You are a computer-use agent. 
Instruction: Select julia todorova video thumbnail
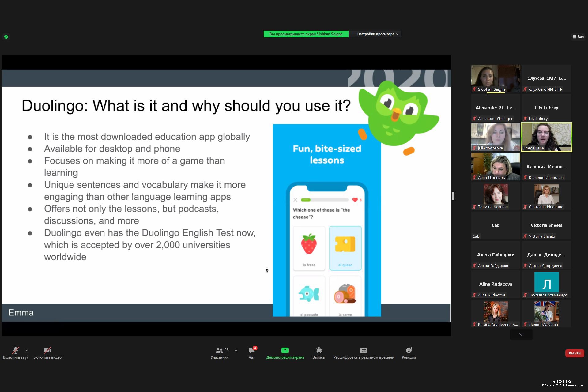tap(496, 137)
